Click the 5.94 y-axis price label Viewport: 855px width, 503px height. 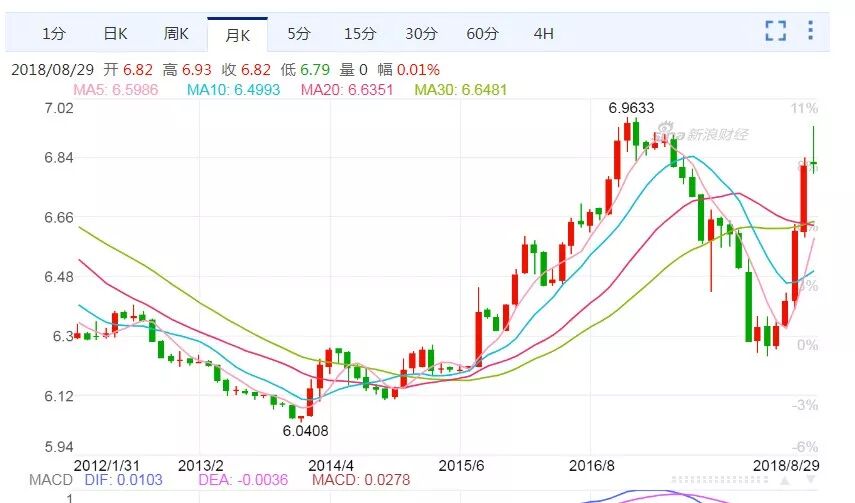pyautogui.click(x=58, y=447)
